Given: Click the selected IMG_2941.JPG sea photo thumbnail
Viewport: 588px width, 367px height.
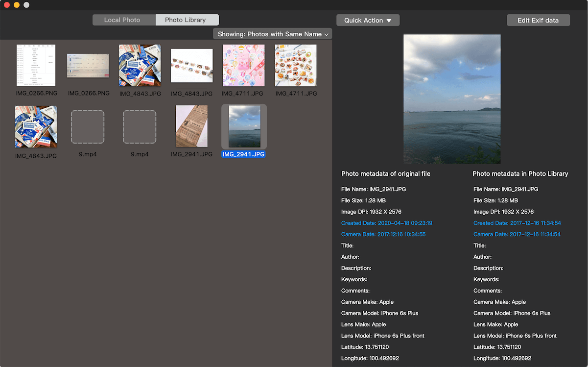Looking at the screenshot, I should click(244, 126).
